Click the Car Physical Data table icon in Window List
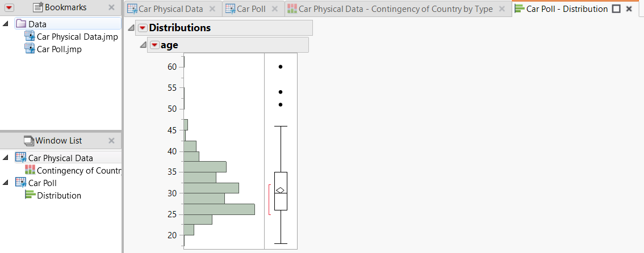Image resolution: width=644 pixels, height=253 pixels. coord(21,158)
